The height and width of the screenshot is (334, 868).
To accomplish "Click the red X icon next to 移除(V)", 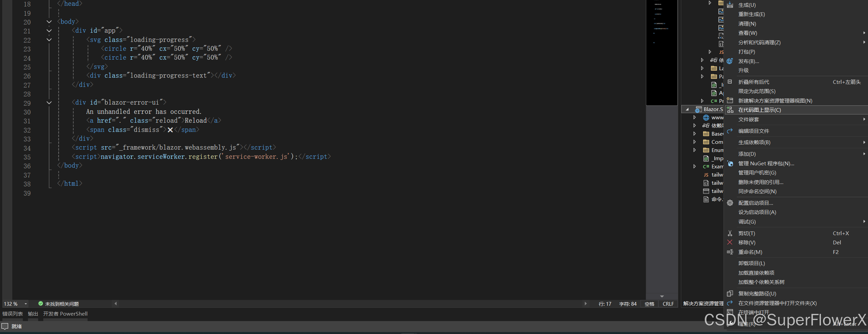I will [730, 242].
